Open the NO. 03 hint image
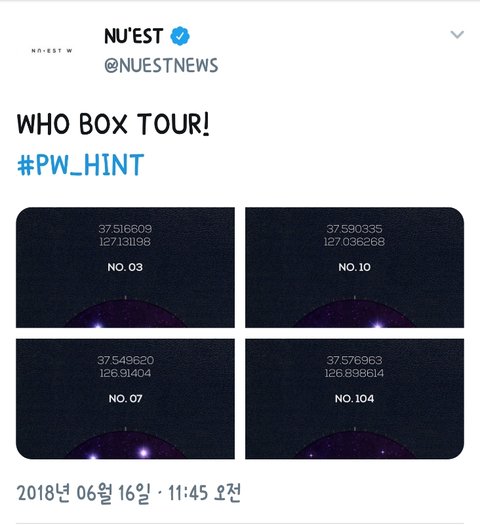 click(125, 267)
